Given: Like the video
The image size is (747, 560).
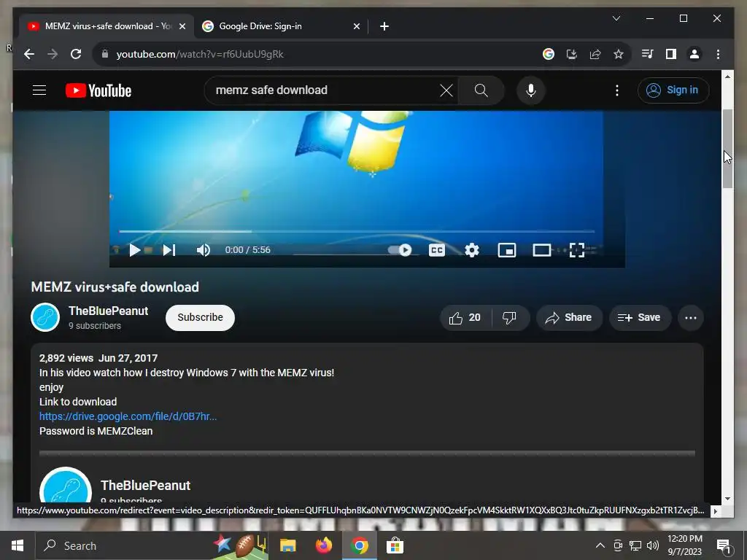Looking at the screenshot, I should click(x=465, y=318).
